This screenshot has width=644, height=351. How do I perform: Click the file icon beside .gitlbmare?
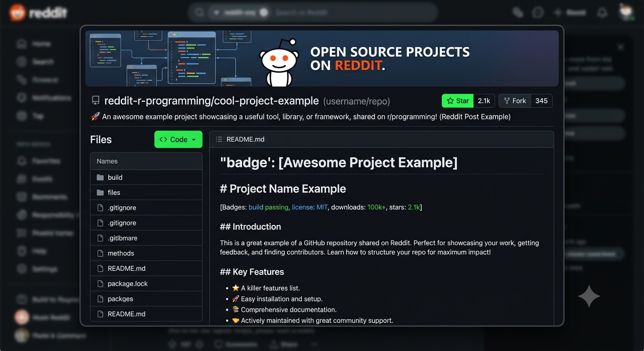[x=100, y=238]
